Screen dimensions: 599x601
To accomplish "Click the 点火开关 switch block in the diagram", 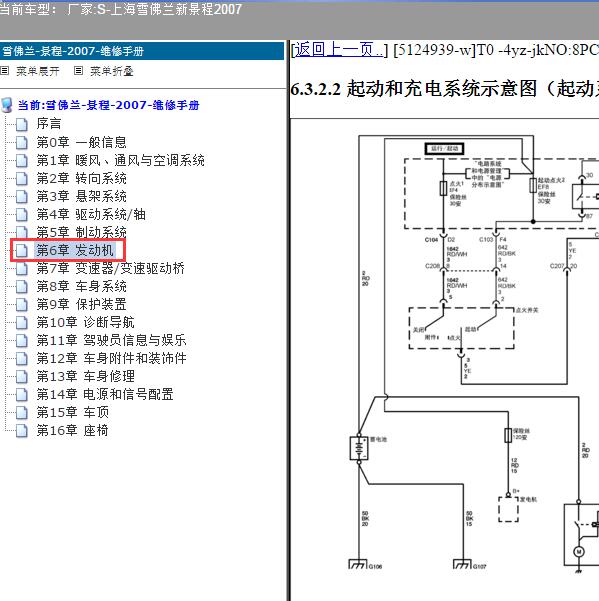I will [462, 328].
